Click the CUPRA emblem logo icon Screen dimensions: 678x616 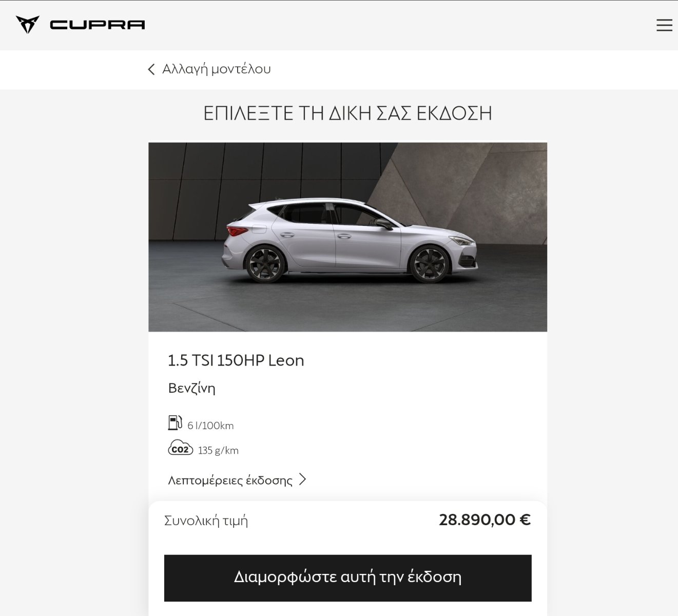[x=28, y=25]
